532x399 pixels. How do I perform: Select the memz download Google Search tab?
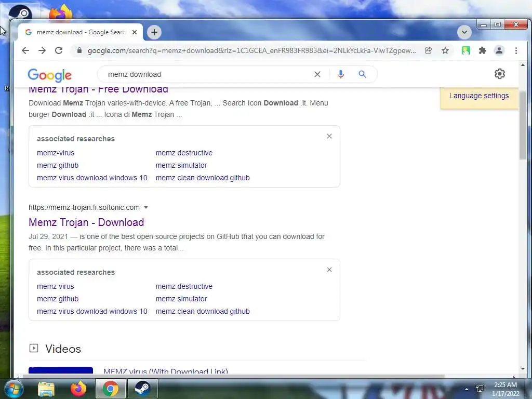click(x=81, y=32)
